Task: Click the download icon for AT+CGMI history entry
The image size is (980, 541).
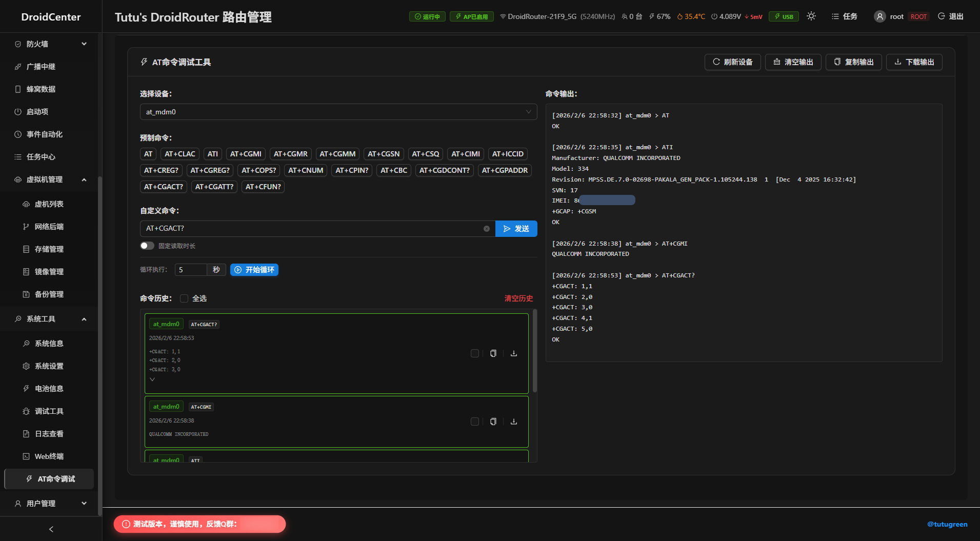Action: click(x=513, y=422)
